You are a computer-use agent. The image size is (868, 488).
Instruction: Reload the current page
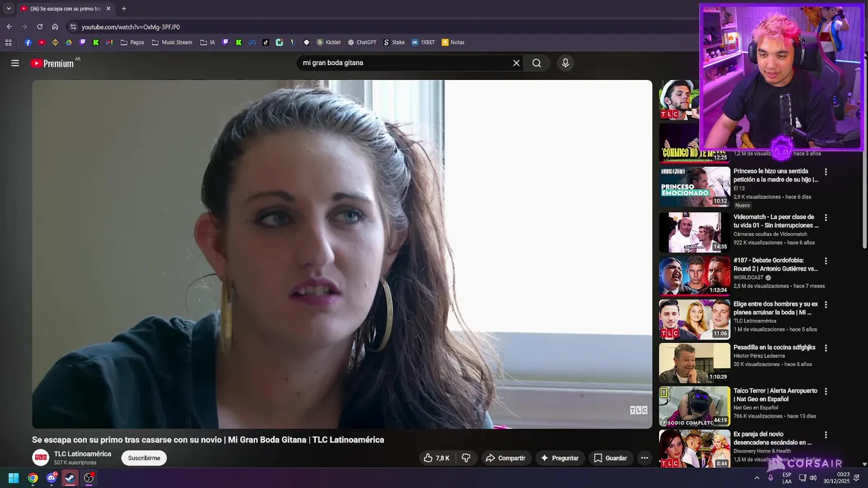tap(39, 27)
